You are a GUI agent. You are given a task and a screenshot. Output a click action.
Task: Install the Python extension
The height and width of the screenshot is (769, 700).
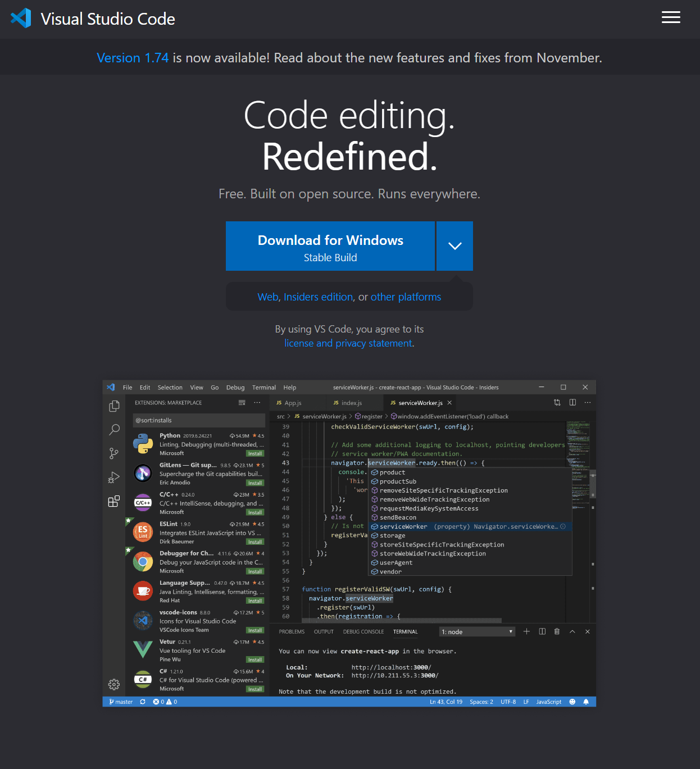click(x=255, y=453)
